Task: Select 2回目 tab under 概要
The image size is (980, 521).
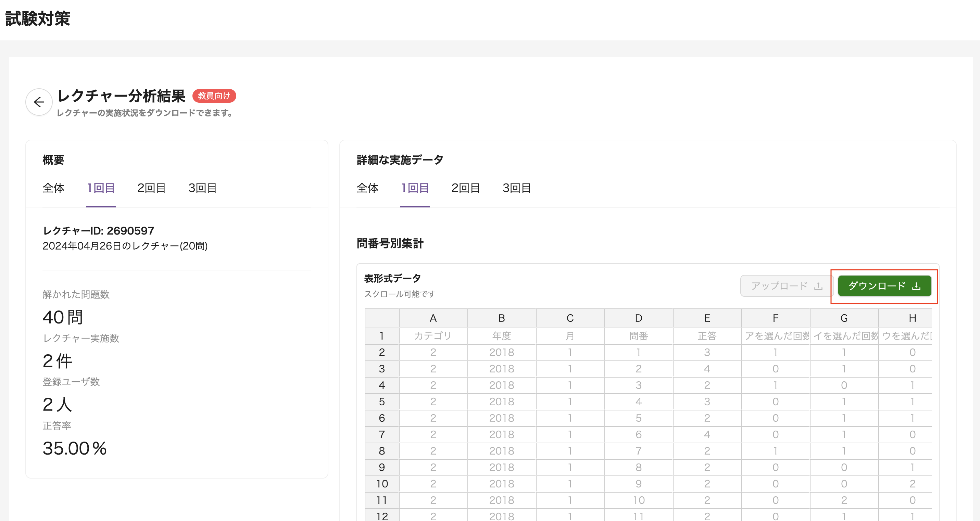Action: tap(151, 188)
